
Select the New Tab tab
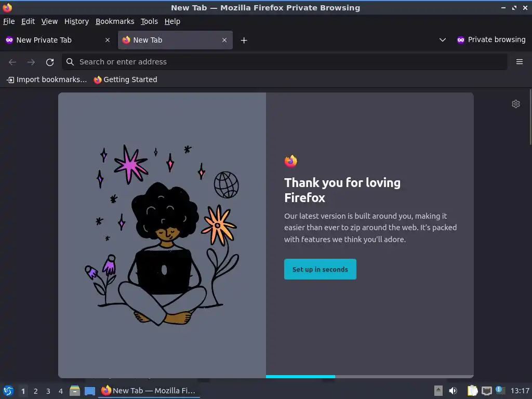pyautogui.click(x=175, y=40)
